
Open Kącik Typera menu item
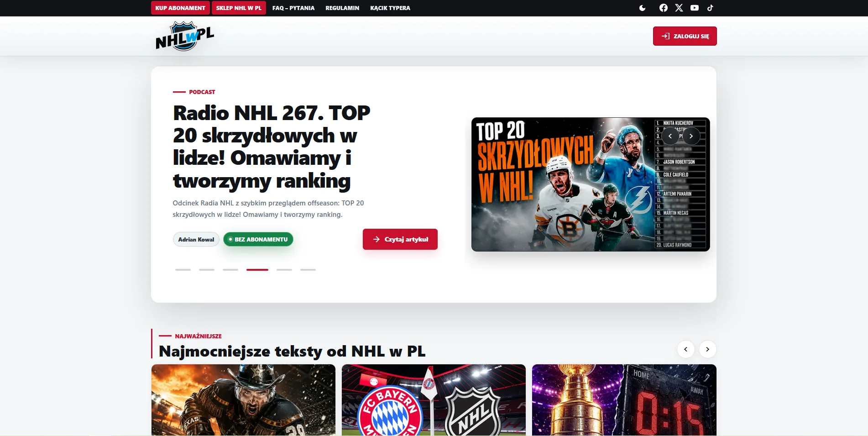tap(390, 8)
